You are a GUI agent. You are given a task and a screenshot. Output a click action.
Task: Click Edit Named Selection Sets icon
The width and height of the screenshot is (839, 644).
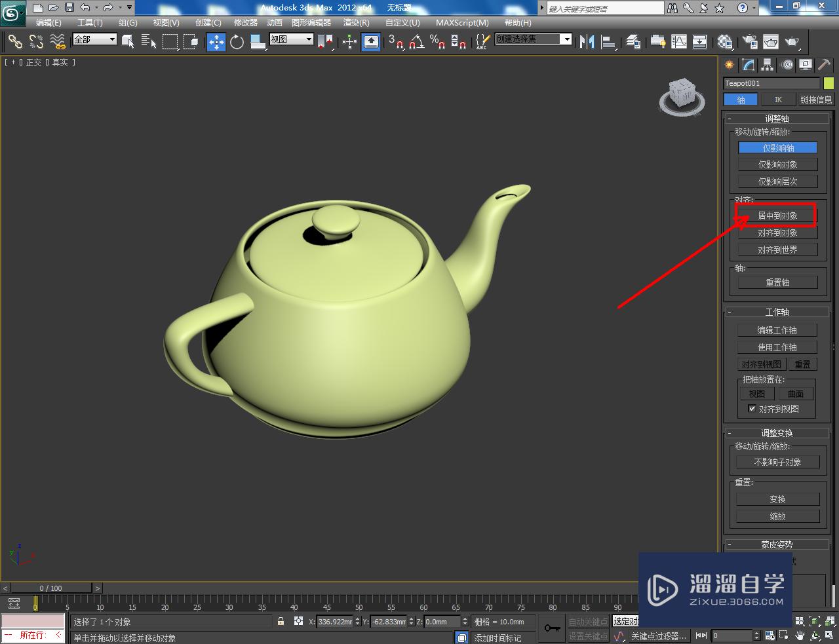click(x=482, y=42)
